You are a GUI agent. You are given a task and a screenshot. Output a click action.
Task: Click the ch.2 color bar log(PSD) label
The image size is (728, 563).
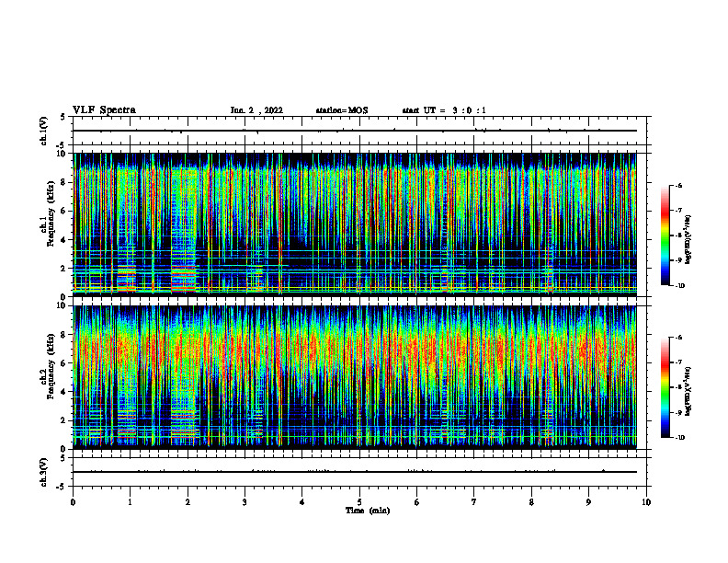coord(688,392)
